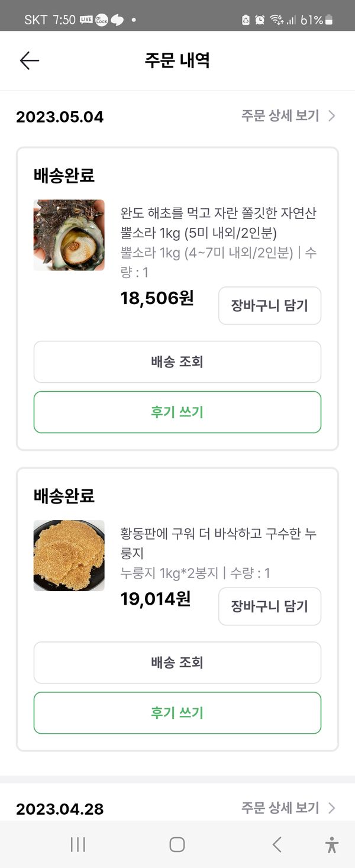Tap the chevron beside the 2023.05.04 order details
The image size is (355, 868).
click(331, 116)
